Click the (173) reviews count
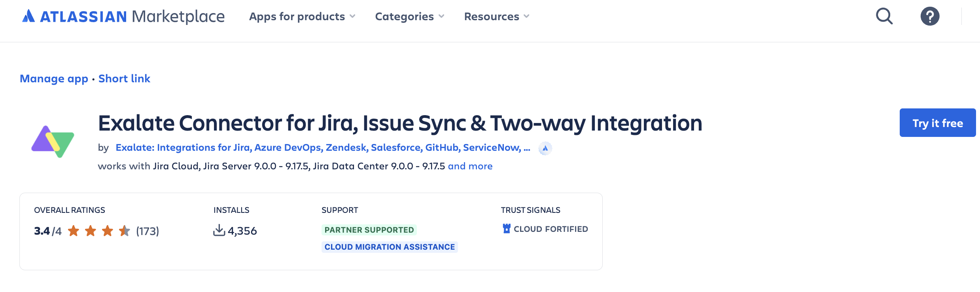This screenshot has width=980, height=292. 148,231
